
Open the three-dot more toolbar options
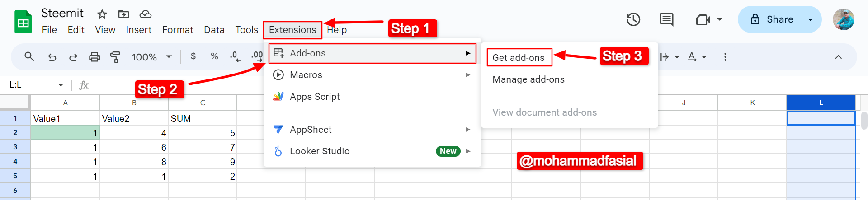725,57
